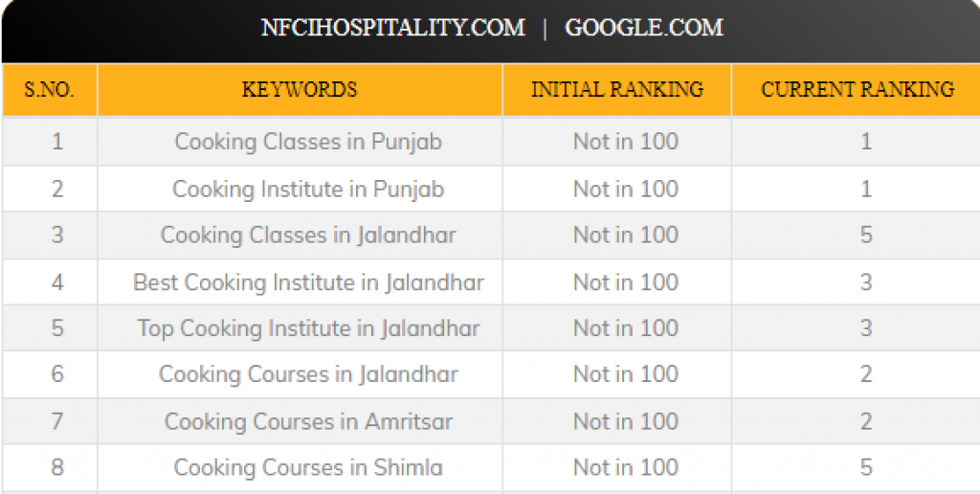Click the GOOGLE.COM title text
This screenshot has height=494, width=980.
tap(644, 28)
